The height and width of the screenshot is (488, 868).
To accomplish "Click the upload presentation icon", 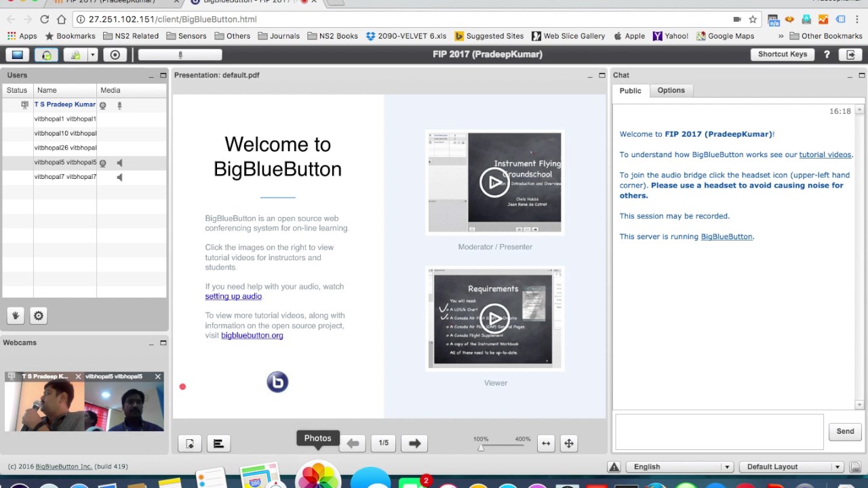I will click(x=190, y=443).
